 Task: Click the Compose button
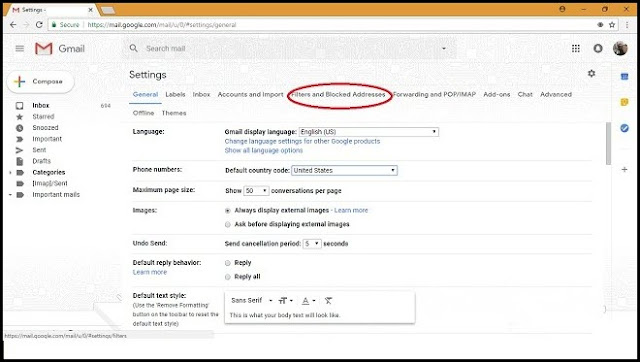tap(40, 82)
